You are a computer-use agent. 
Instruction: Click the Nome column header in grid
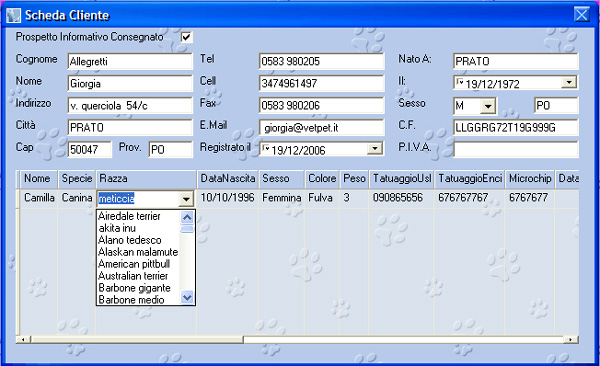(39, 179)
